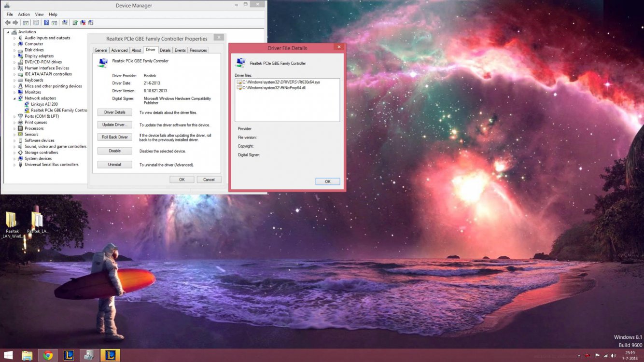Viewport: 644px width, 362px height.
Task: Open the network signal tray icon
Action: tap(605, 356)
